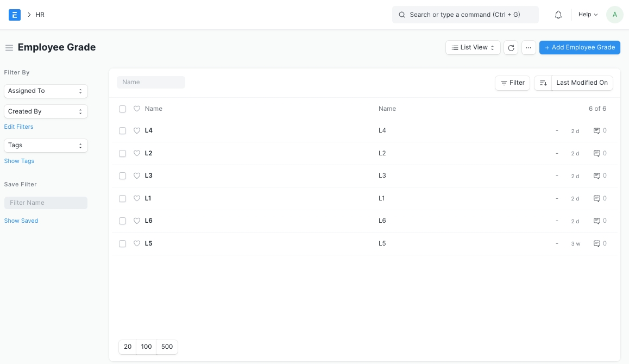Open the List View switcher dropdown
This screenshot has width=629, height=364.
click(473, 48)
